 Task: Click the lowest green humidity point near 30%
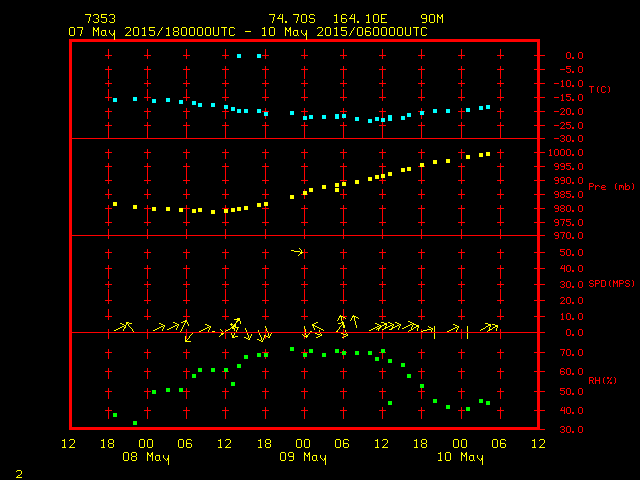[135, 423]
